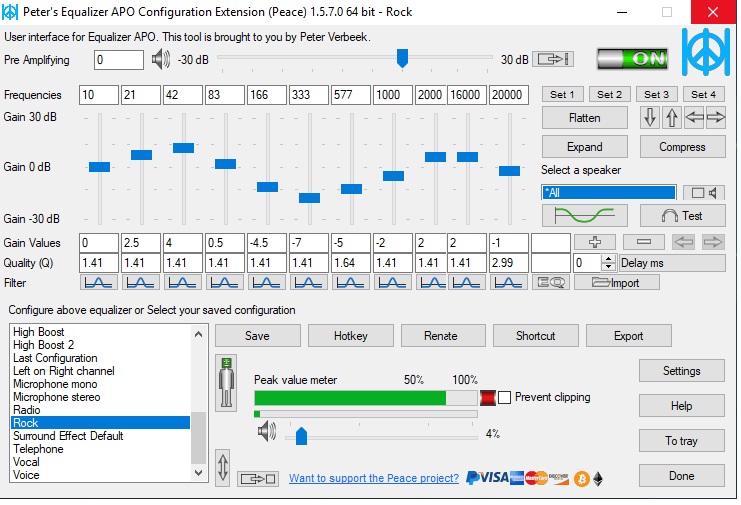The width and height of the screenshot is (741, 505).
Task: Select Surround Effect Default configuration
Action: pyautogui.click(x=68, y=436)
